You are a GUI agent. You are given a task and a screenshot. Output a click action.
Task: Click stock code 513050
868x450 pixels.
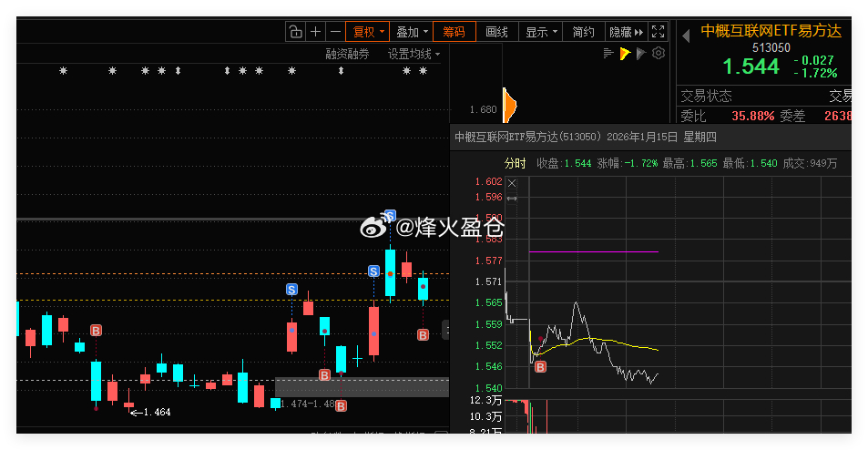point(771,47)
